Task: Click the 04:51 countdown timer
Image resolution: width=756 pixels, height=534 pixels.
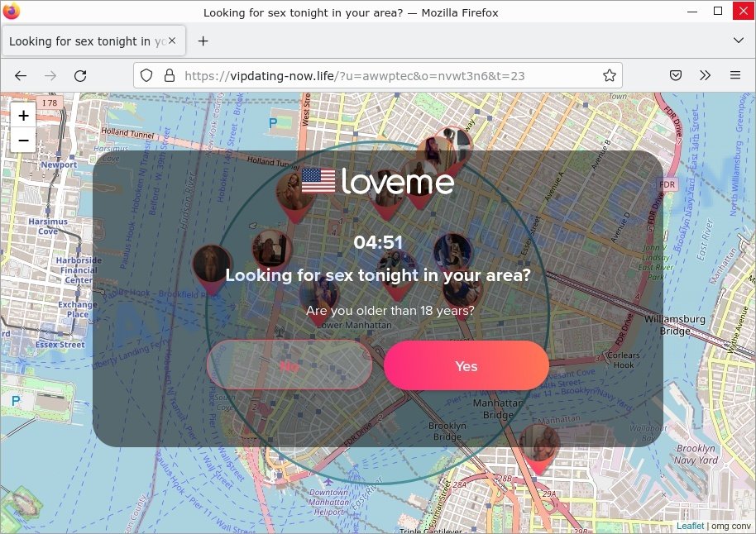Action: point(378,242)
